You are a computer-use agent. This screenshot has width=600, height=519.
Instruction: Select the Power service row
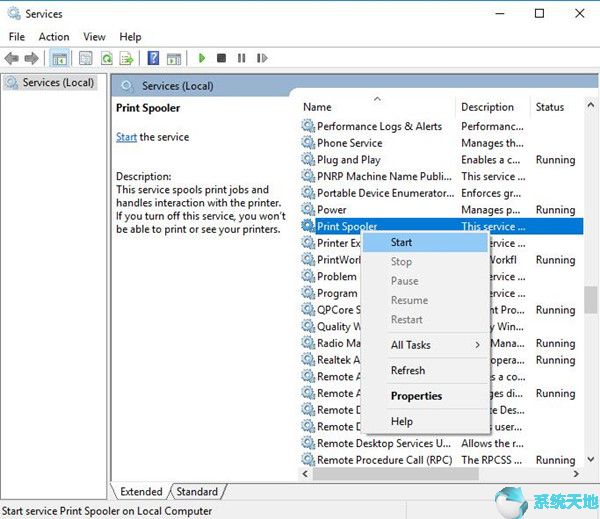coord(442,209)
